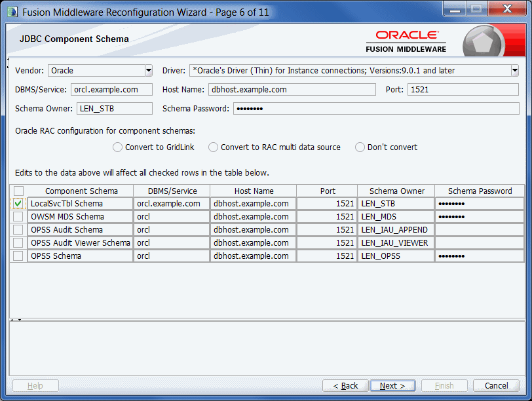532x401 pixels.
Task: Check the OPSS Schema row checkbox
Action: coord(18,256)
